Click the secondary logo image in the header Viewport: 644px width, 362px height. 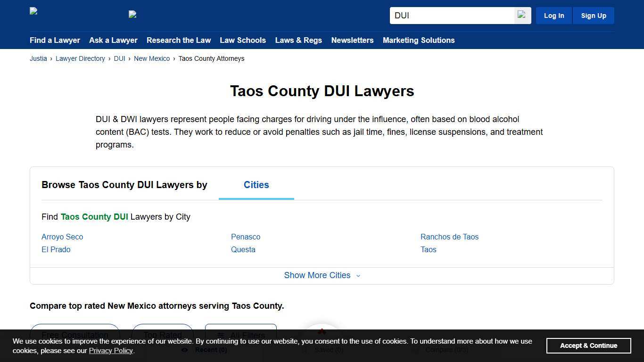point(133,14)
